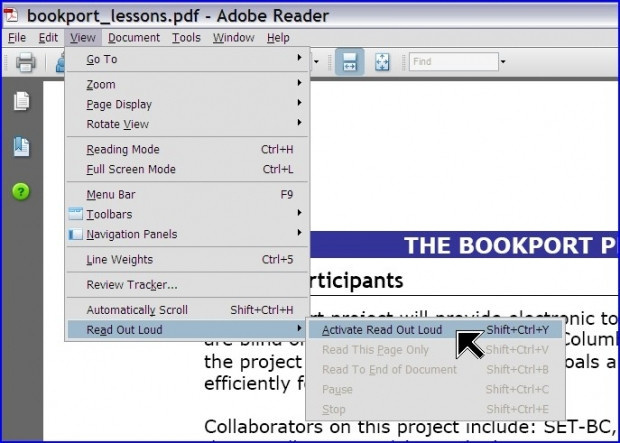Open the Pages panel icon in sidebar

pos(21,101)
